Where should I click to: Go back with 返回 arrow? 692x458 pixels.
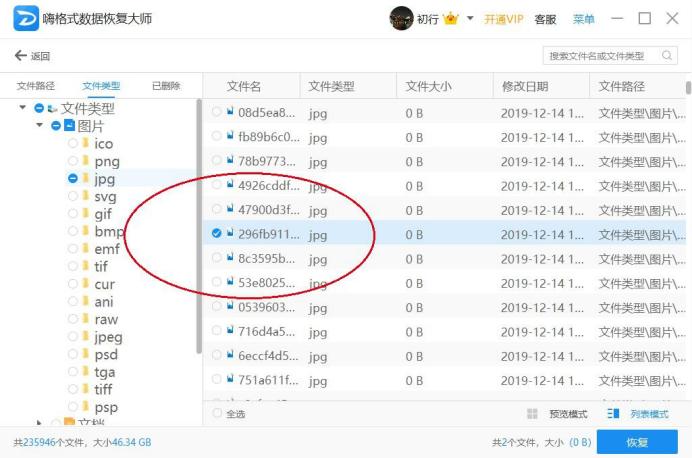[x=32, y=56]
